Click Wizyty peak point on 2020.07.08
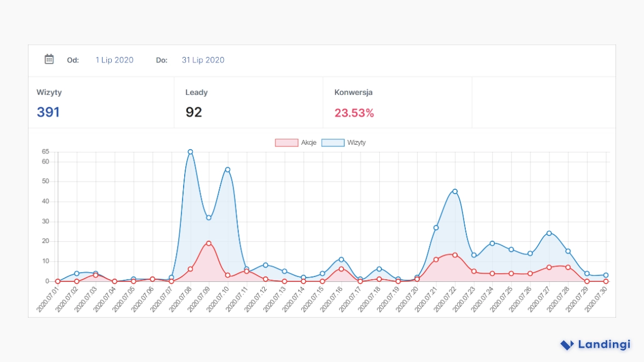 coord(190,152)
